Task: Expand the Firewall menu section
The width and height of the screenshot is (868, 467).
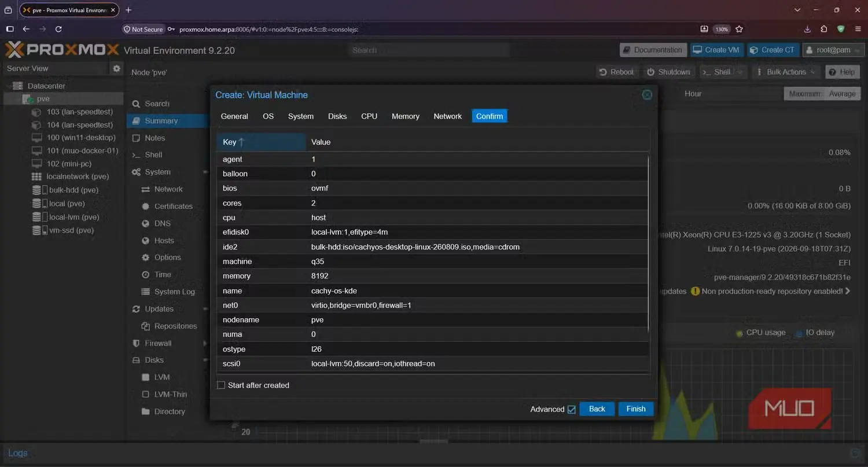Action: 205,343
